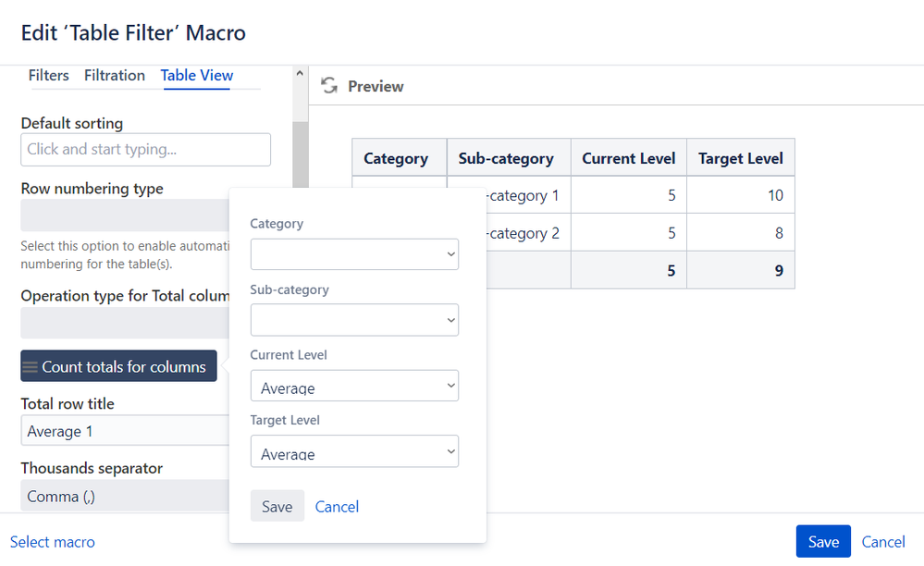Viewport: 924px width, 566px height.
Task: Click Save in the totals popup
Action: 277,506
